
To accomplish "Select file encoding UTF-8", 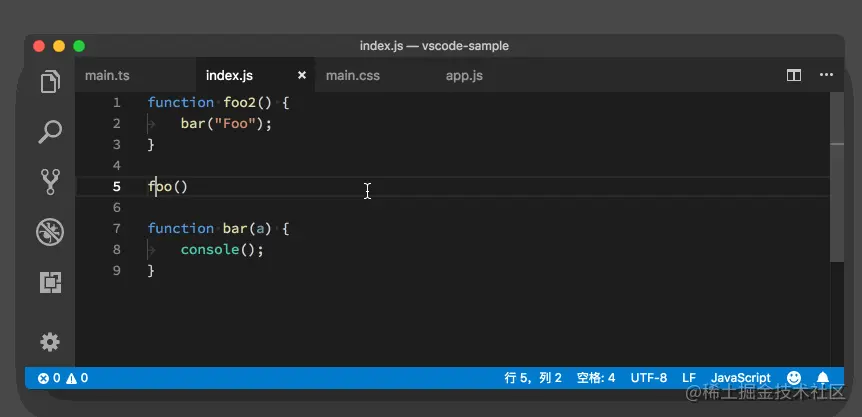I will 649,378.
